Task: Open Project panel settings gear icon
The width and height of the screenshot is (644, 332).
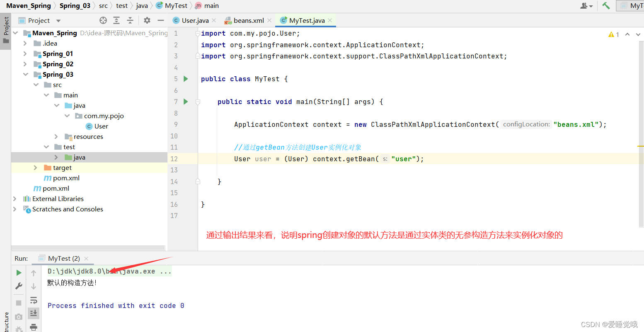Action: tap(147, 20)
